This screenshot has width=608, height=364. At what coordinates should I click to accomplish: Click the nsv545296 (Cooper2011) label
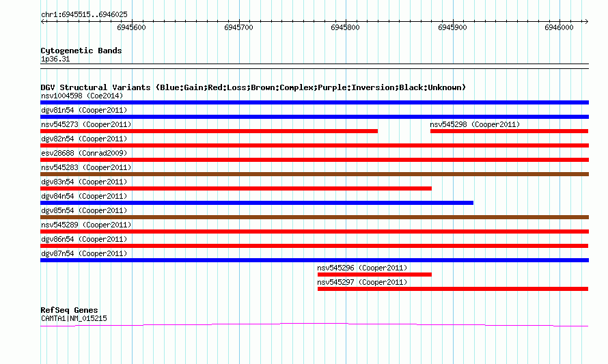pos(362,268)
